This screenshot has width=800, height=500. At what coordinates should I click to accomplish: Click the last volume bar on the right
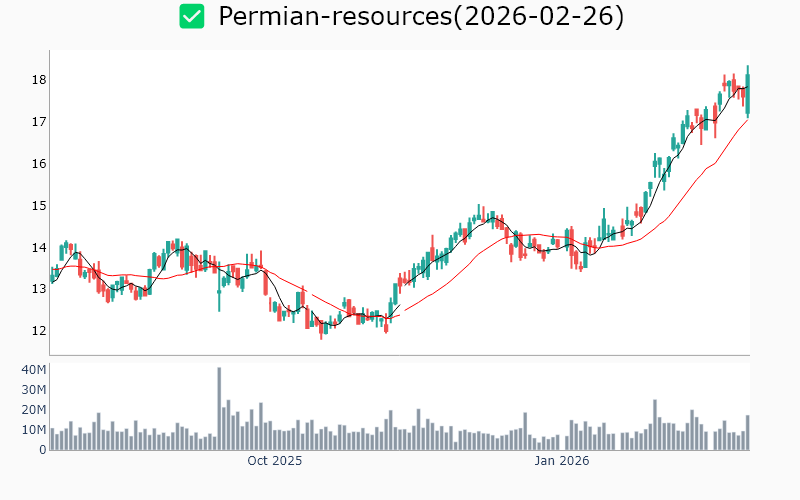point(747,433)
